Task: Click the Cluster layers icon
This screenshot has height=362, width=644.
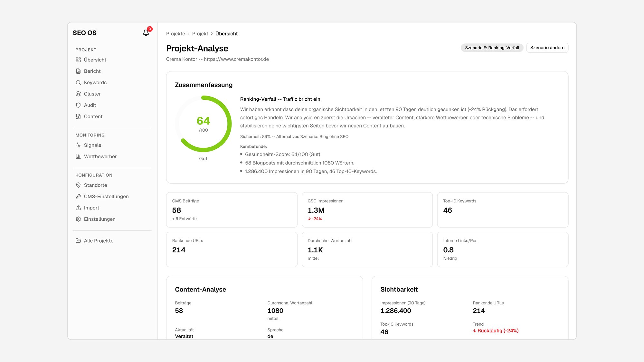Action: pyautogui.click(x=78, y=94)
